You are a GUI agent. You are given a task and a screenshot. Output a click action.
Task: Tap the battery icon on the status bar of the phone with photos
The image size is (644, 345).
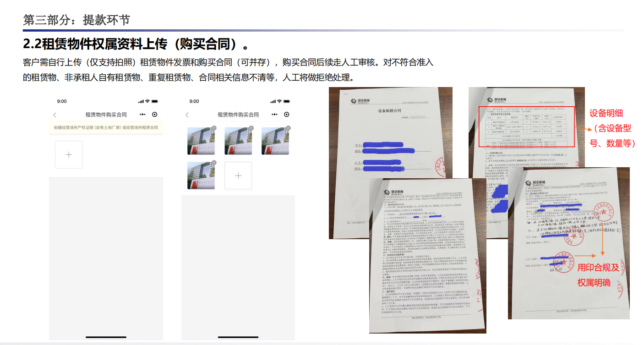[287, 101]
